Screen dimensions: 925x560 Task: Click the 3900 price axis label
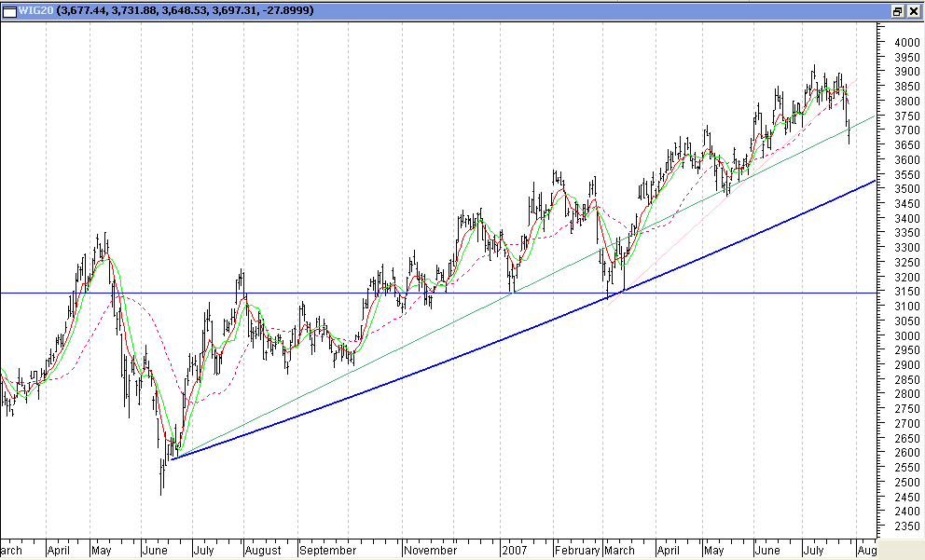[x=906, y=72]
